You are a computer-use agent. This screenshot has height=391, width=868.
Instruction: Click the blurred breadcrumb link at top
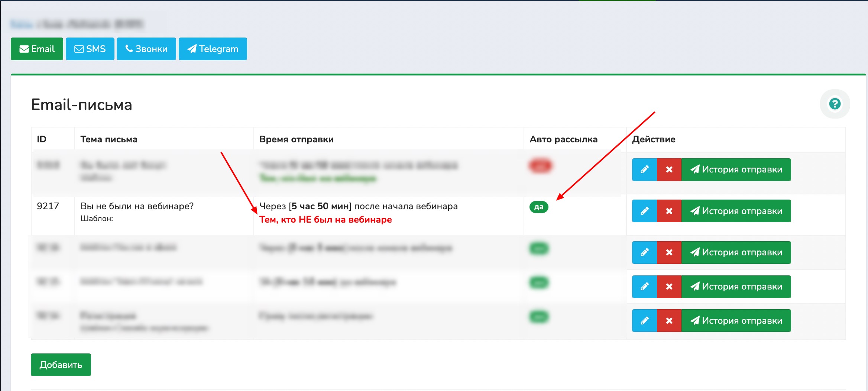click(x=22, y=25)
